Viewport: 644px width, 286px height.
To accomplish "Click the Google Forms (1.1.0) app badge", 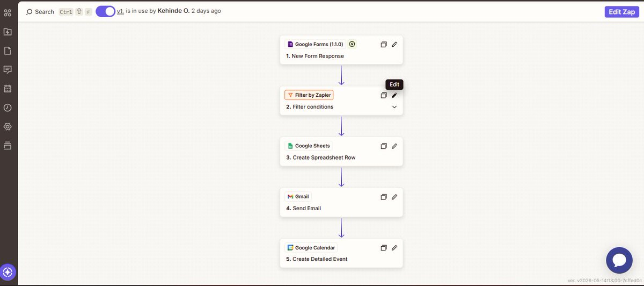I will point(316,44).
